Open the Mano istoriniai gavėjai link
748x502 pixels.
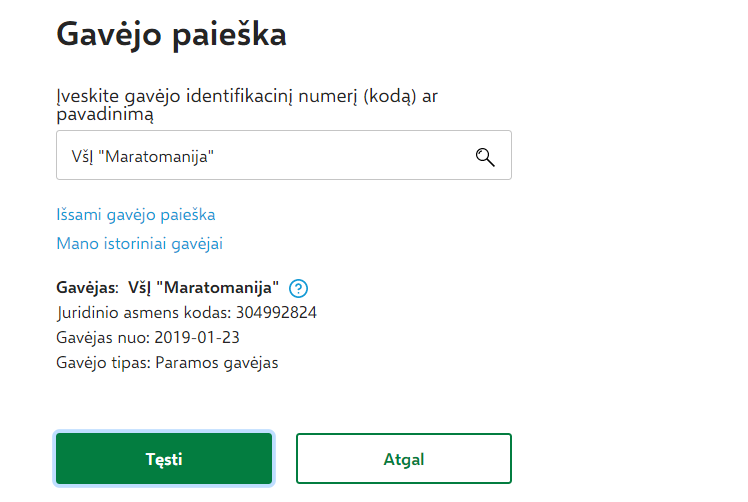(x=139, y=244)
